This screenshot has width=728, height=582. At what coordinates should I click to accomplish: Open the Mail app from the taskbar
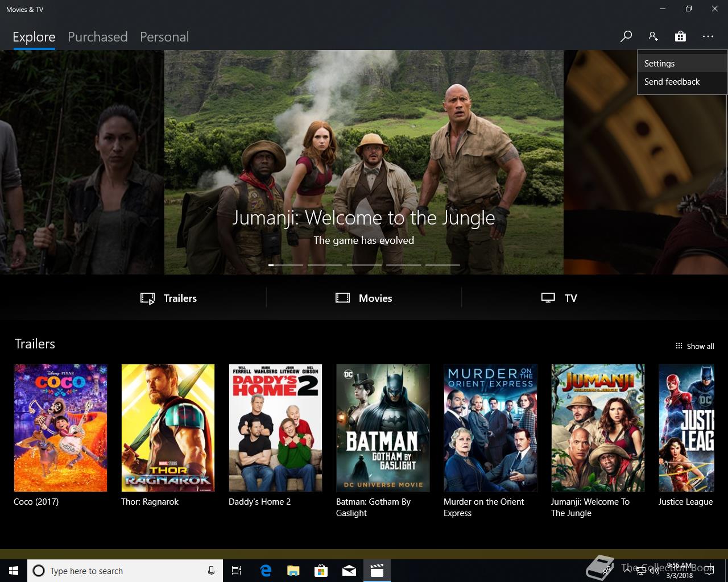(x=349, y=571)
